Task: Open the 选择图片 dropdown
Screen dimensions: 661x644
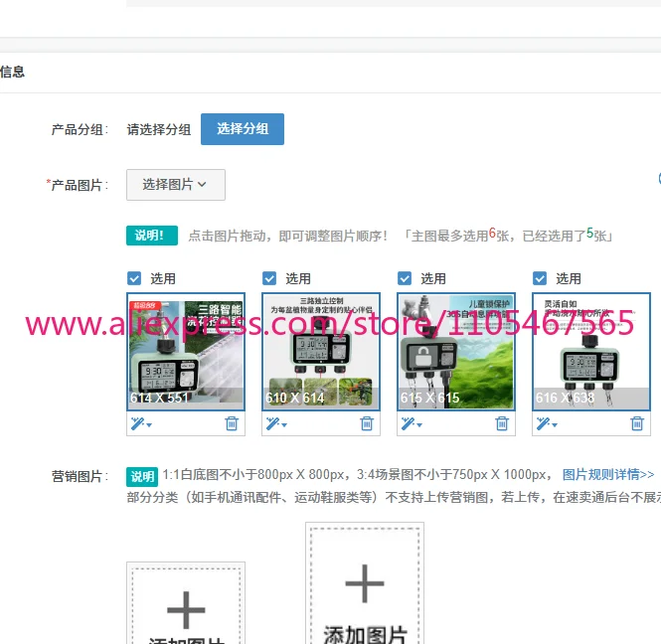Action: coord(175,185)
